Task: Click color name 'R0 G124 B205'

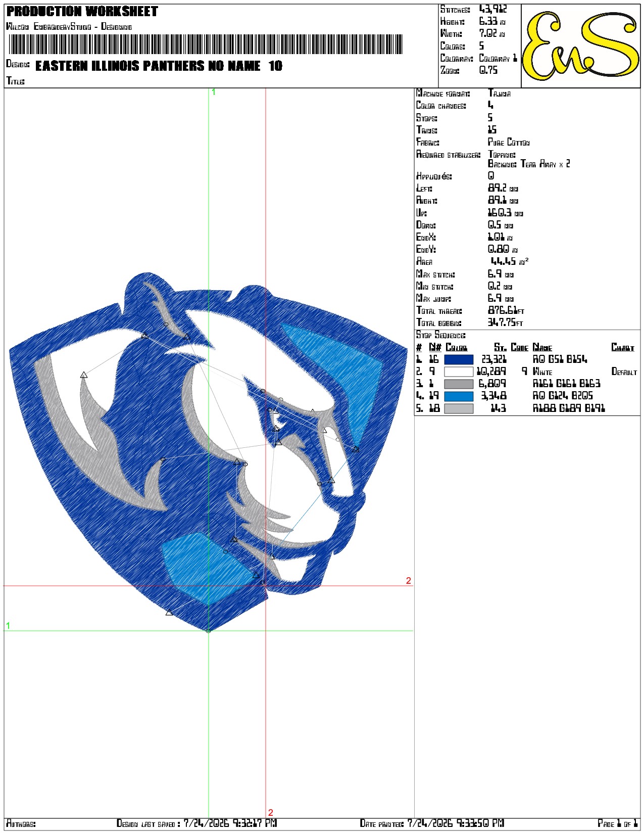Action: 563,396
